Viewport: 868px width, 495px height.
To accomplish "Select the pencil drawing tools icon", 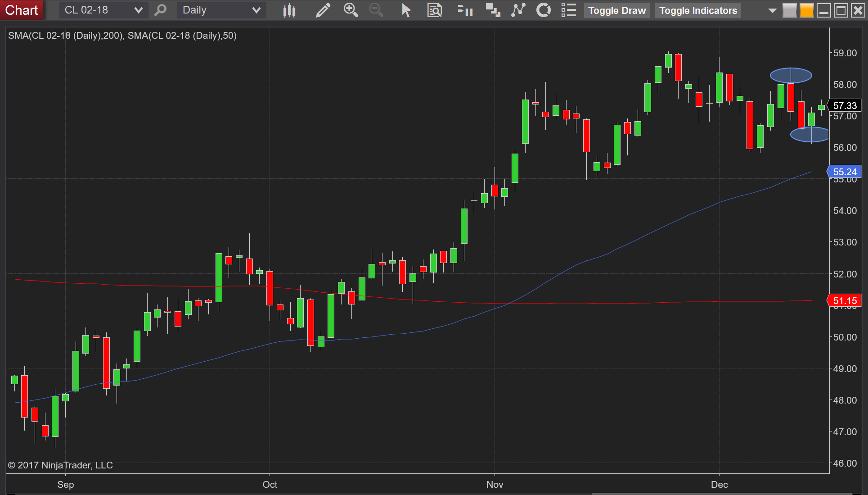I will click(x=323, y=10).
